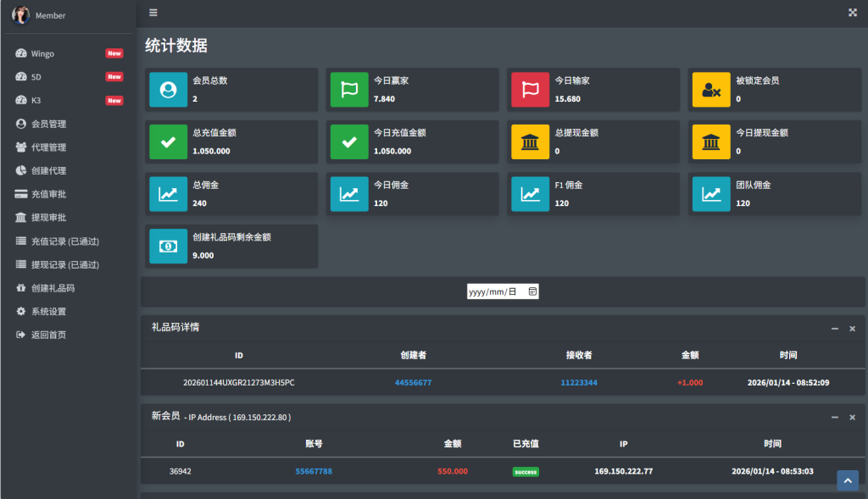868x499 pixels.
Task: Click the scroll-to-top arrow button
Action: coord(847,480)
